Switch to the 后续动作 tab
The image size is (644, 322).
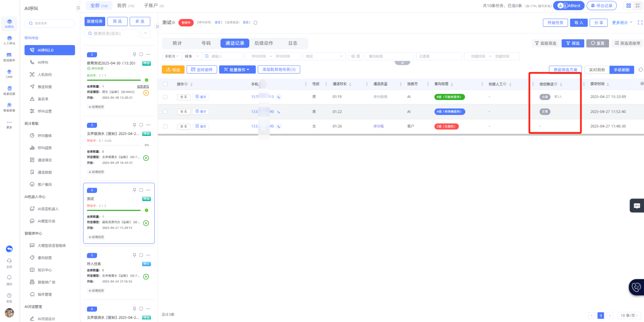[264, 43]
